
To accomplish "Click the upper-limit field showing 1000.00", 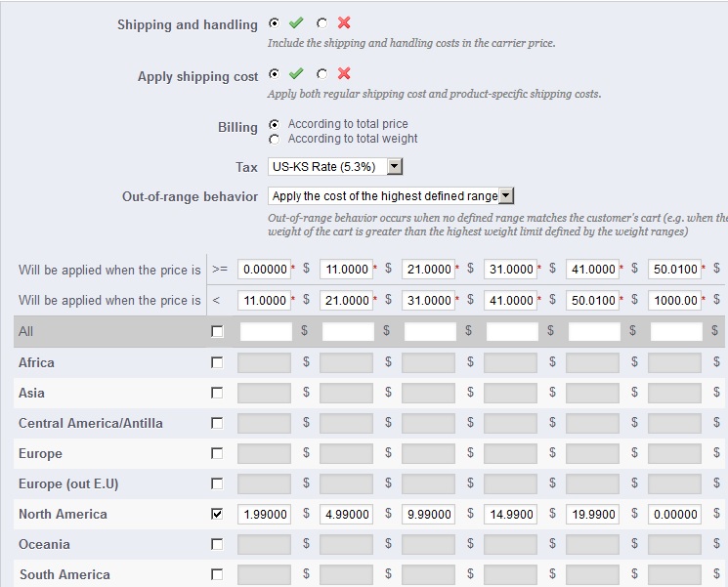I will pyautogui.click(x=674, y=300).
